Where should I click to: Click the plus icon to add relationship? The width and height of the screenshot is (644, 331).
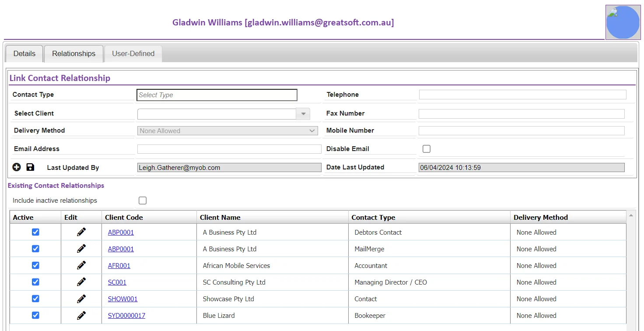(x=17, y=167)
